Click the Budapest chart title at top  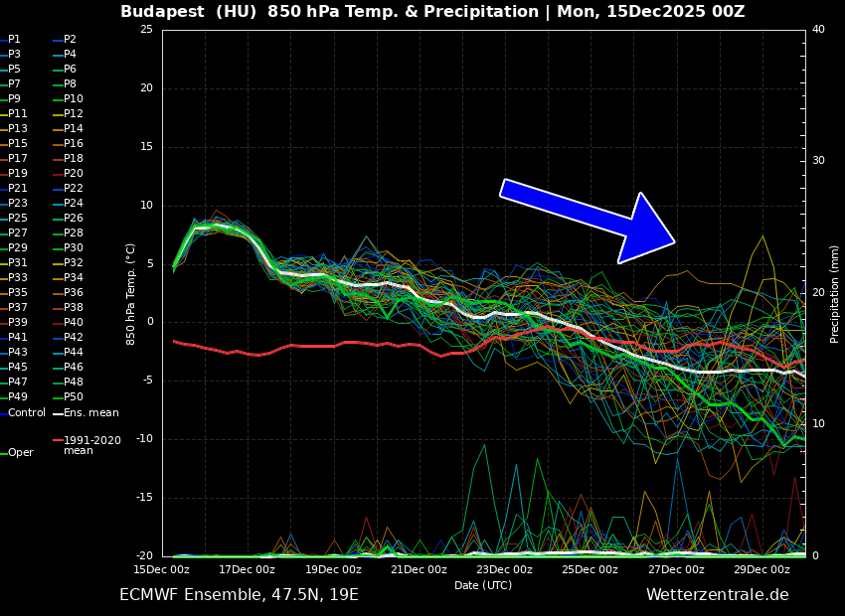point(432,12)
